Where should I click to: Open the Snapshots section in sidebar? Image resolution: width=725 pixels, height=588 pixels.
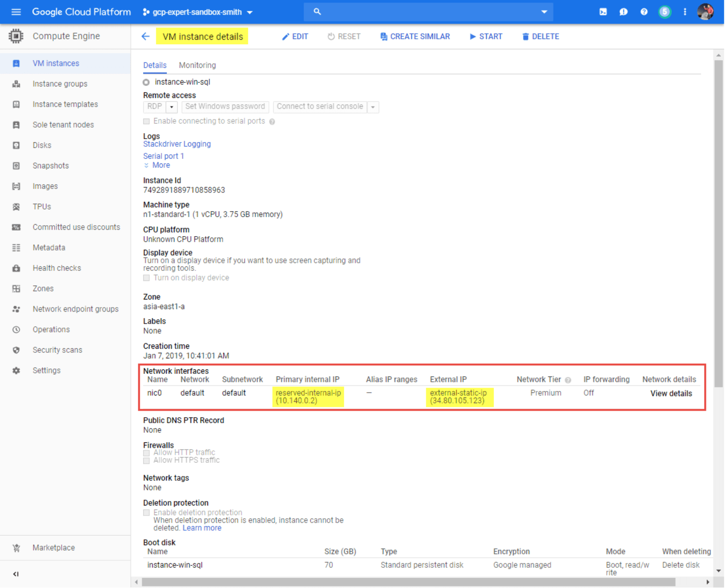[50, 165]
